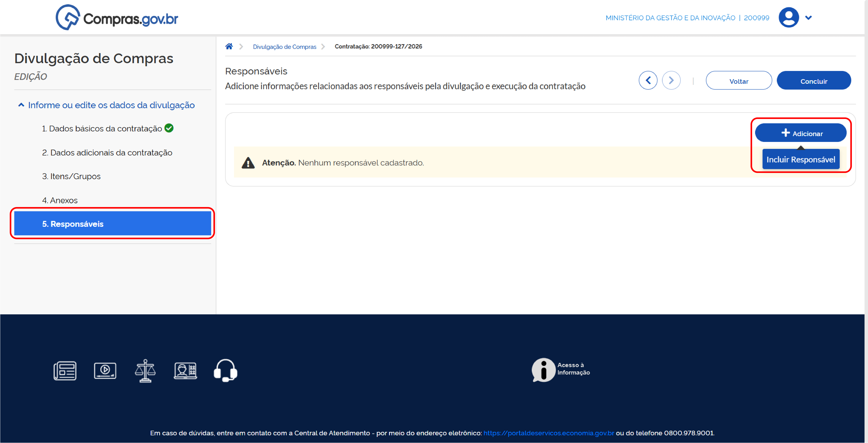Open the headset support footer icon
Viewport: 868px width, 443px height.
click(x=225, y=371)
